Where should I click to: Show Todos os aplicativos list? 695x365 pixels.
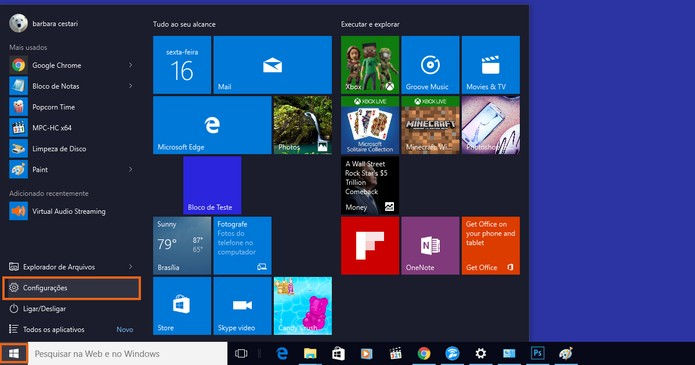tap(71, 330)
